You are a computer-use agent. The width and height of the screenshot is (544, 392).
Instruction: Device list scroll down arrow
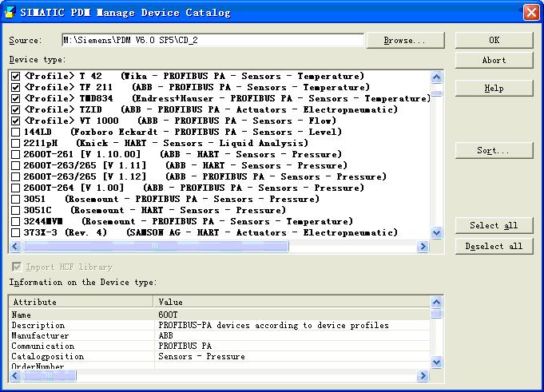(x=436, y=232)
